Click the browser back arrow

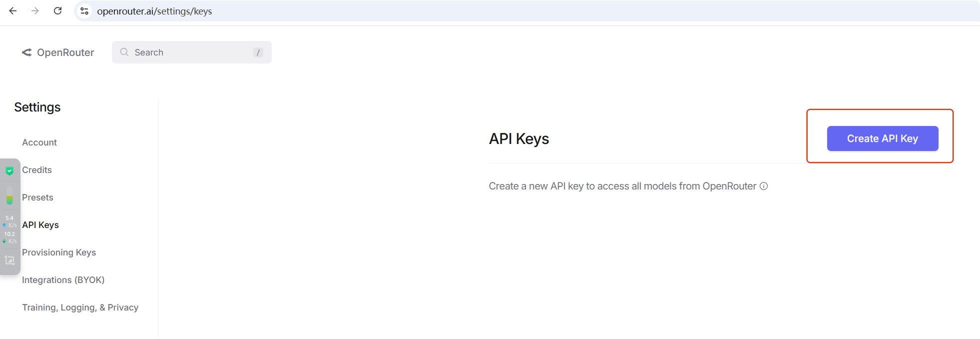[13, 10]
